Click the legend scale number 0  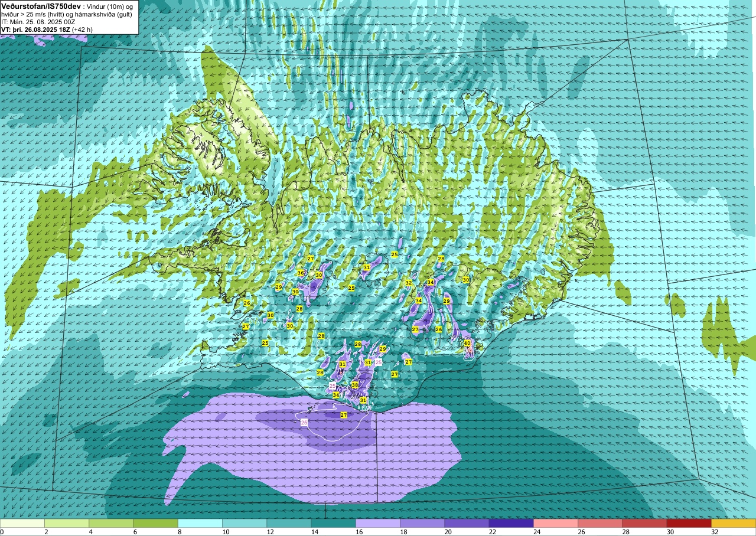2,532
